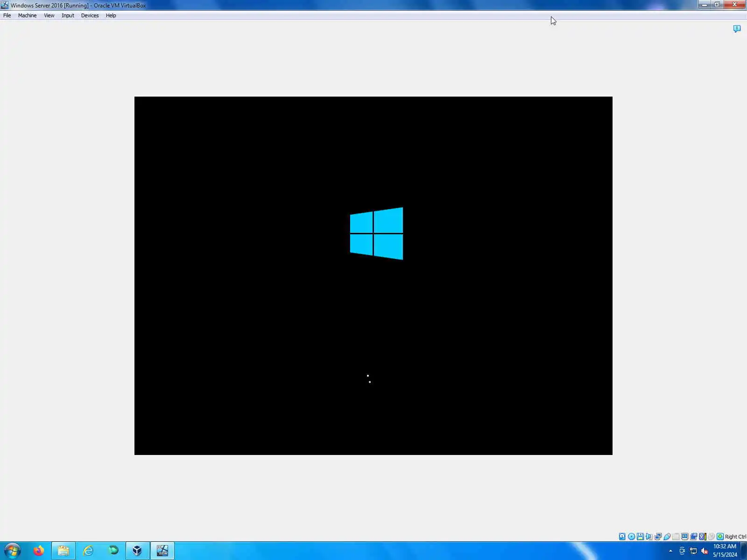Open the Devices menu
This screenshot has height=560, width=747.
[90, 15]
